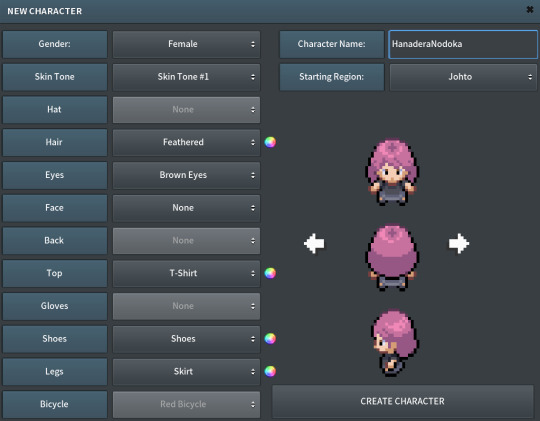This screenshot has height=421, width=540.
Task: Rotate character preview with right arrow
Action: tap(459, 243)
